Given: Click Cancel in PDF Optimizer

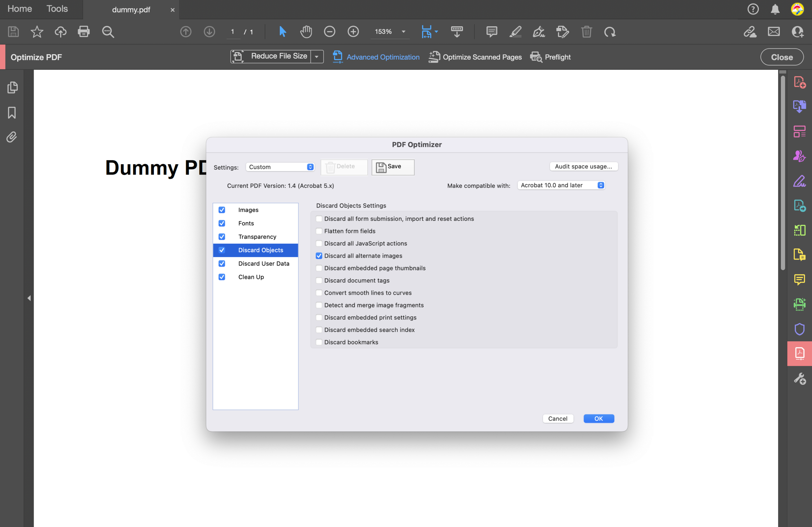Looking at the screenshot, I should coord(558,419).
